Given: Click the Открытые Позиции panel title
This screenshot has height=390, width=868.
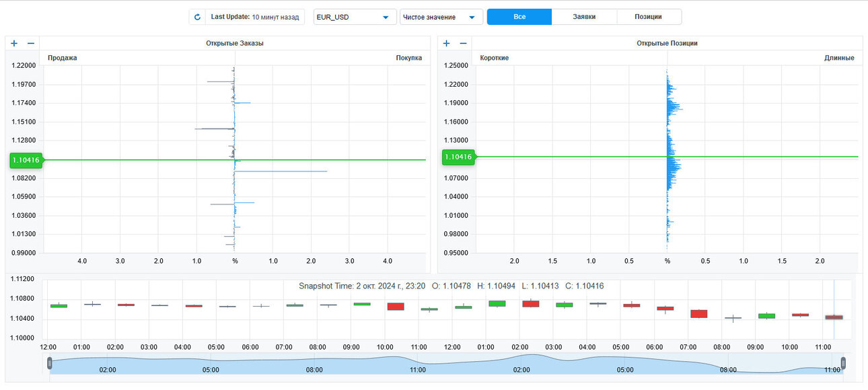Looking at the screenshot, I should click(667, 43).
